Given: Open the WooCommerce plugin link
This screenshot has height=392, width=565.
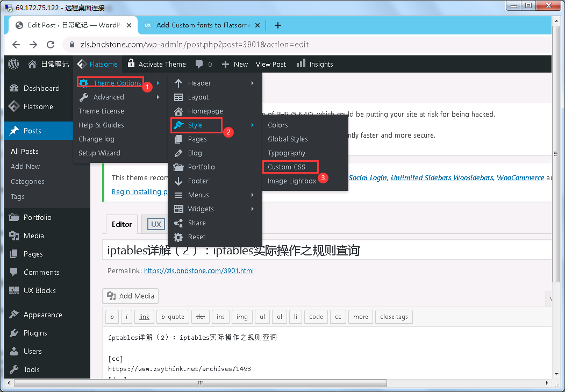Looking at the screenshot, I should pos(520,177).
